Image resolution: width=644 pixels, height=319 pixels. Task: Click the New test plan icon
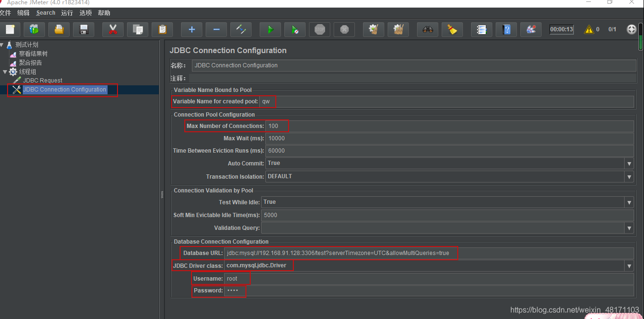point(9,29)
